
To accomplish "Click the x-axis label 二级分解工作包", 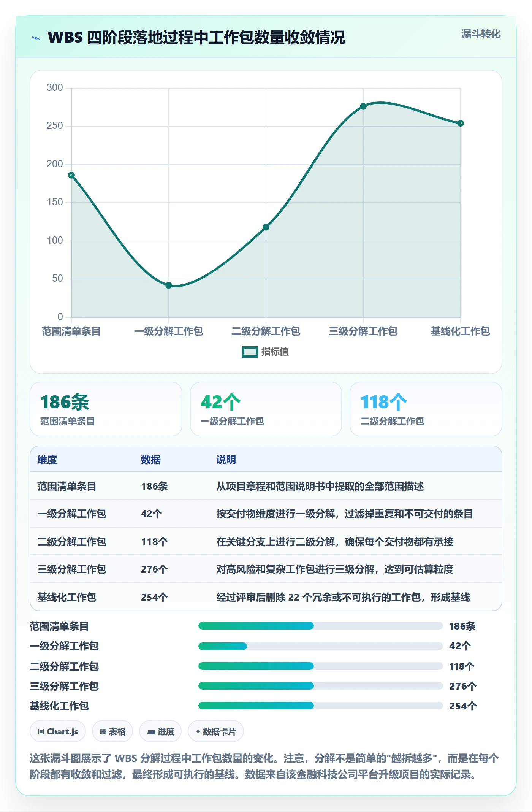I will point(266,331).
